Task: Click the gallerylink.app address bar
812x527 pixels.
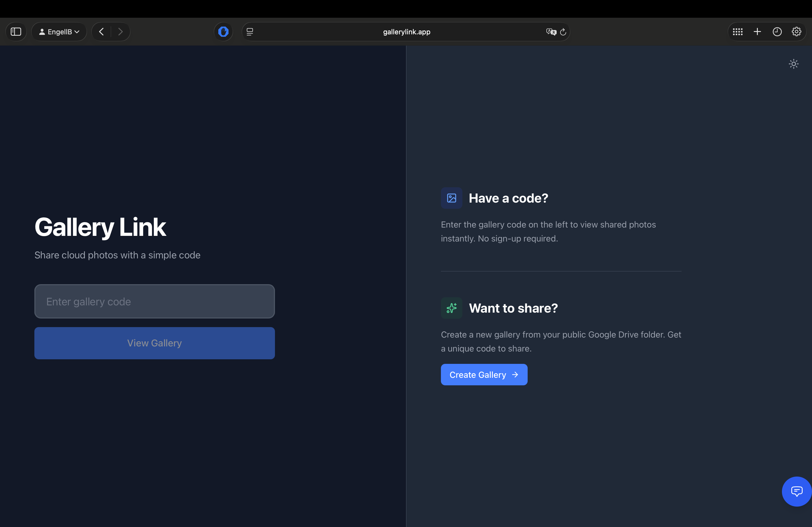Action: click(x=406, y=32)
